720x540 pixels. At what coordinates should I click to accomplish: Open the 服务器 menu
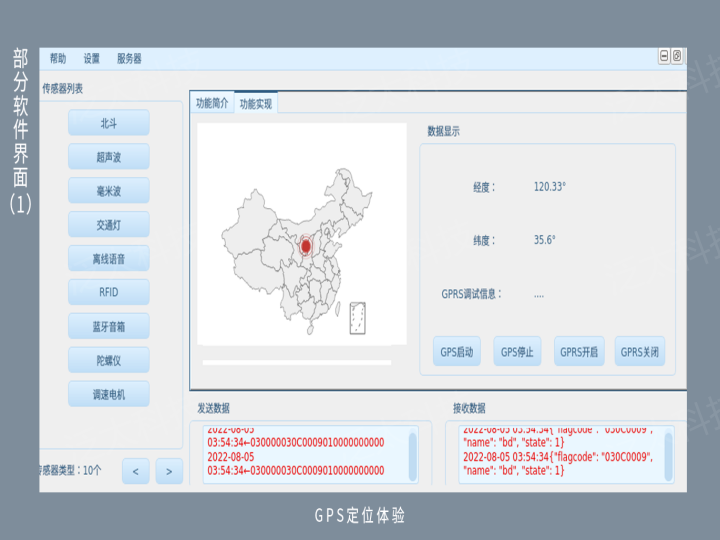point(129,59)
